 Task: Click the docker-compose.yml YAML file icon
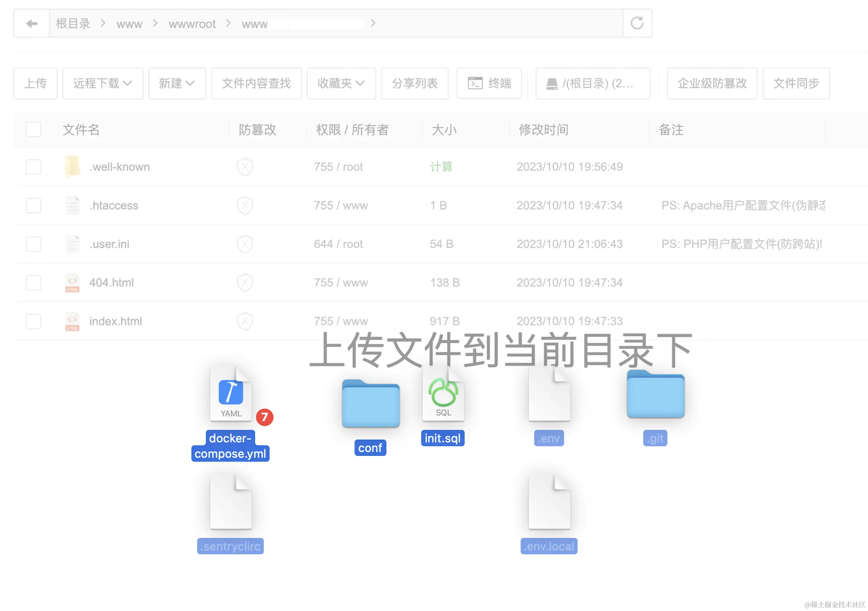tap(231, 394)
